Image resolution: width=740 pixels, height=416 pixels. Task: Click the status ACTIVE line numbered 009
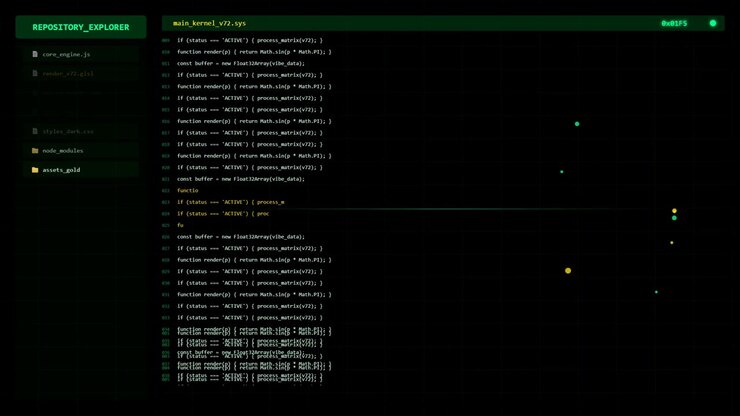click(x=250, y=40)
